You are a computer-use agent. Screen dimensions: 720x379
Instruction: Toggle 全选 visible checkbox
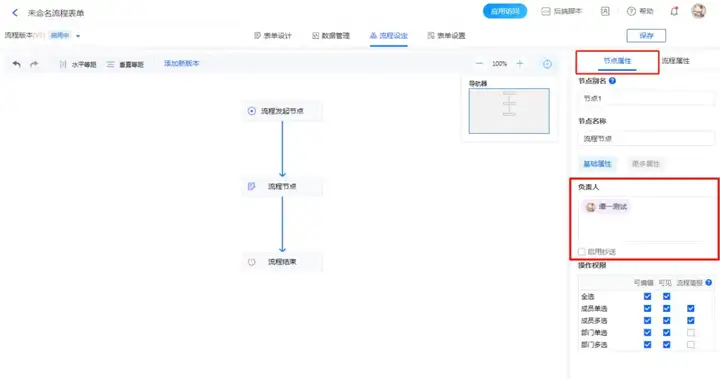pos(666,296)
